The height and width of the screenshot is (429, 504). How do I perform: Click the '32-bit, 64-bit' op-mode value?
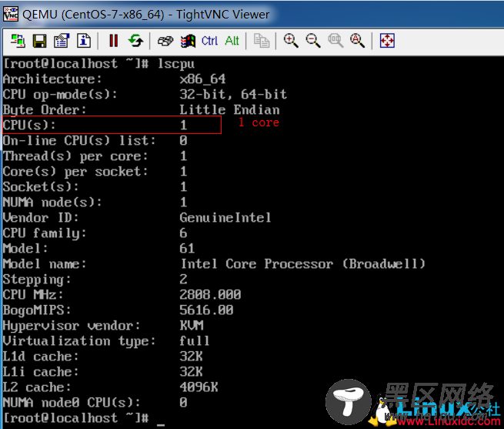(233, 94)
